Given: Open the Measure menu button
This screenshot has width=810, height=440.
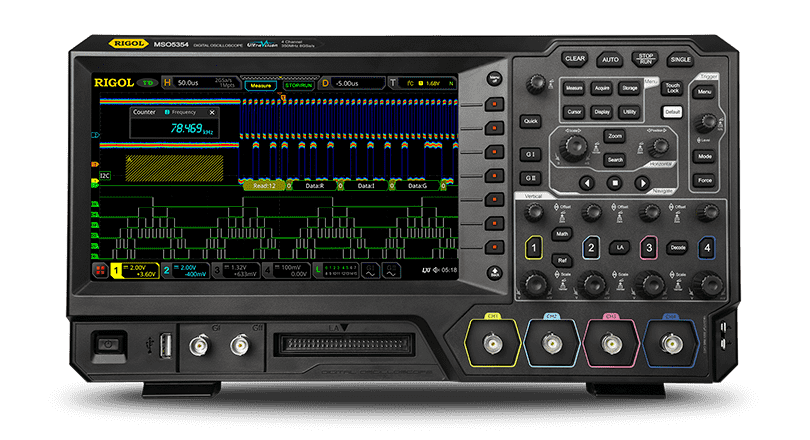Looking at the screenshot, I should 573,88.
